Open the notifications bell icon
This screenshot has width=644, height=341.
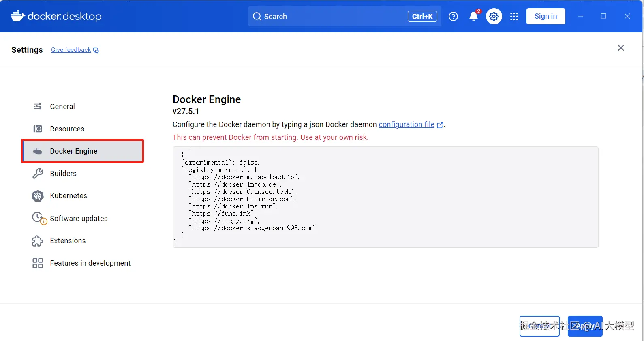pyautogui.click(x=473, y=16)
